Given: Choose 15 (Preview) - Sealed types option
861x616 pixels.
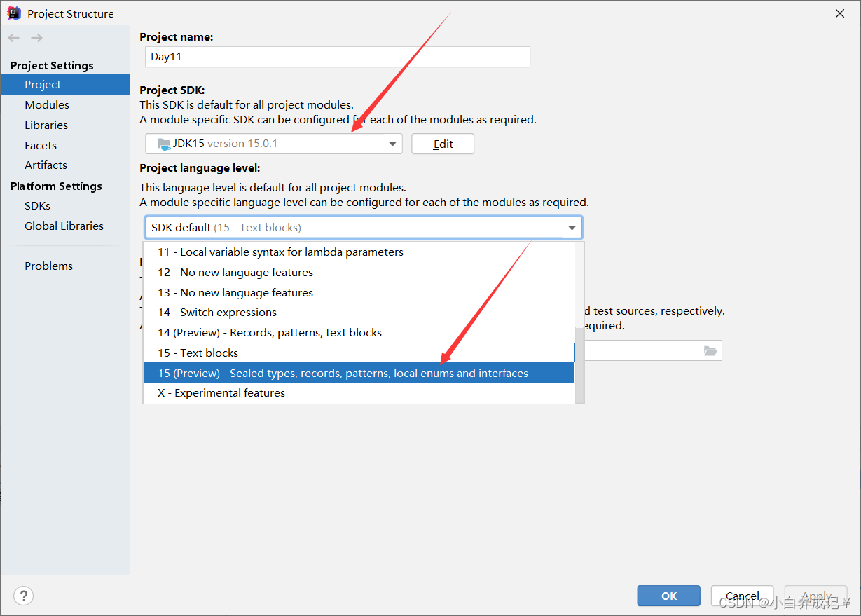Looking at the screenshot, I should pyautogui.click(x=359, y=373).
